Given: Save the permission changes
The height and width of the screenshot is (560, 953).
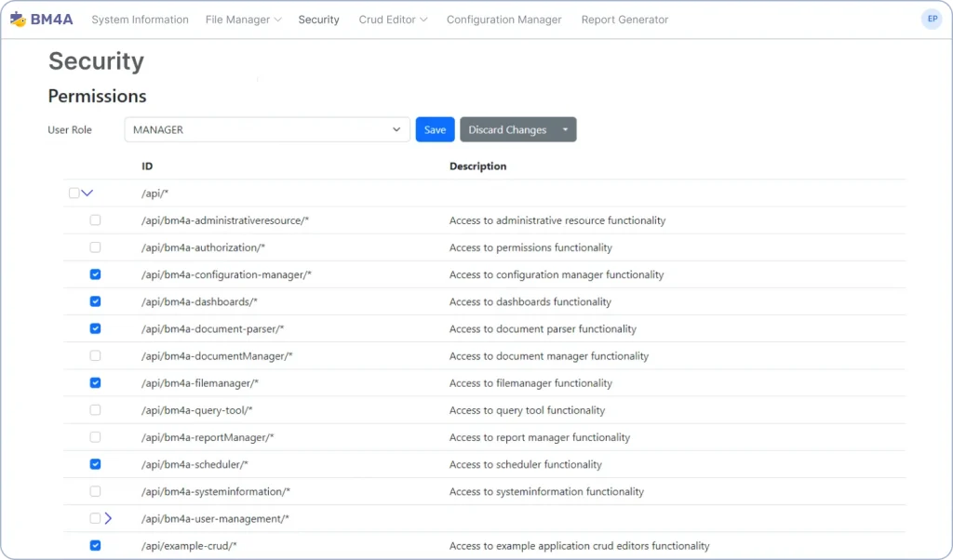Looking at the screenshot, I should click(x=435, y=129).
